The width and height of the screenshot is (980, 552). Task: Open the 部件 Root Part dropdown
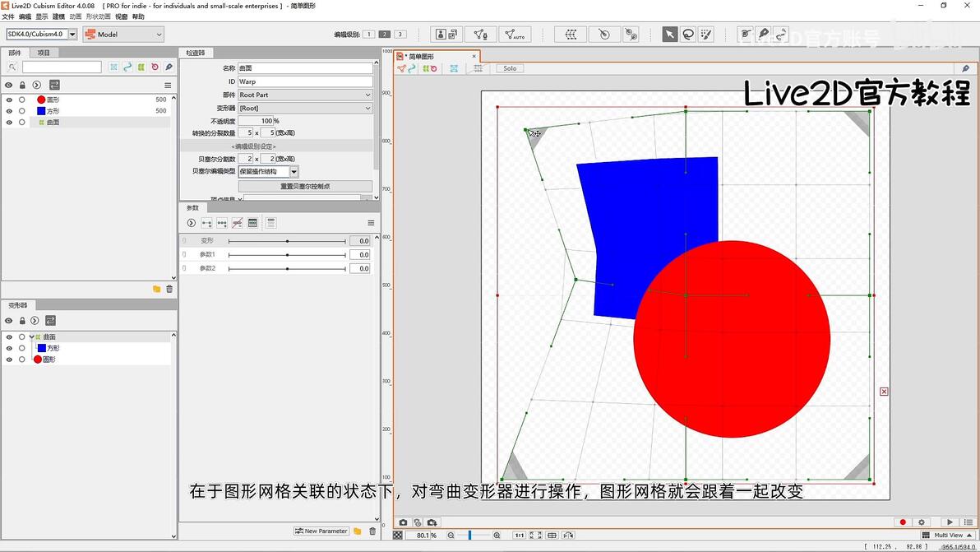point(305,95)
